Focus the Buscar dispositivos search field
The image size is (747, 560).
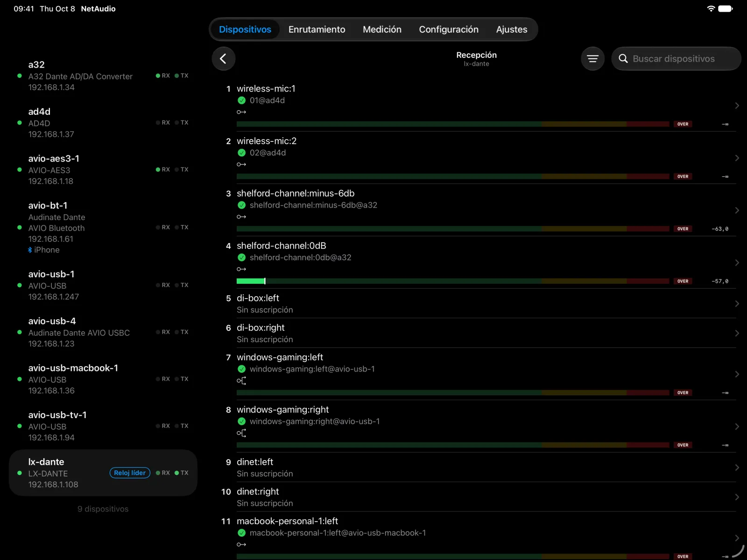676,59
